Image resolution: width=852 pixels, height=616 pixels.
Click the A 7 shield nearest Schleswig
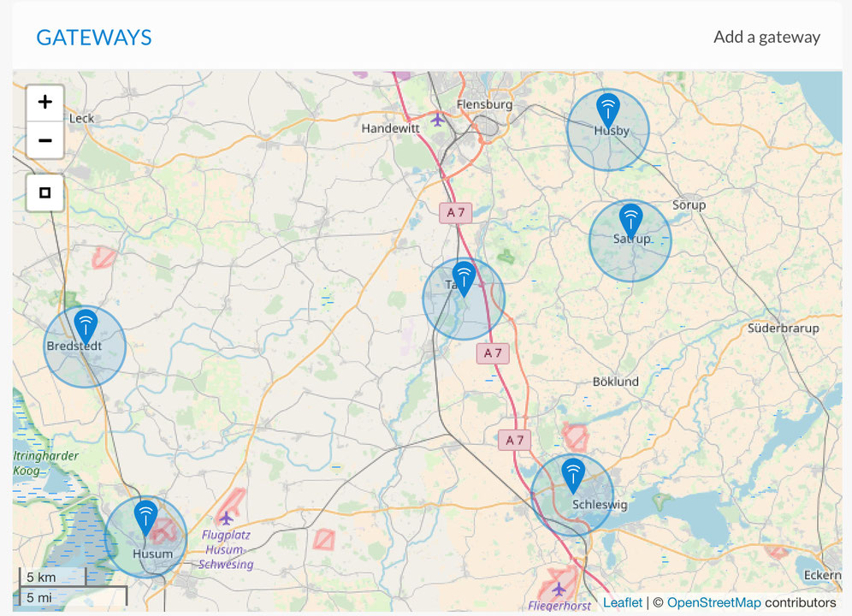(514, 440)
